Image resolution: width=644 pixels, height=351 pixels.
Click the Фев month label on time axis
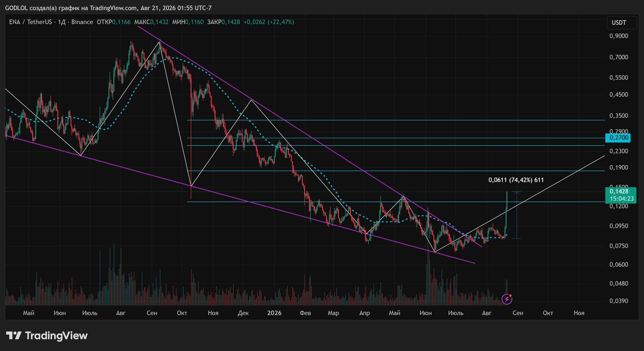[x=305, y=313]
